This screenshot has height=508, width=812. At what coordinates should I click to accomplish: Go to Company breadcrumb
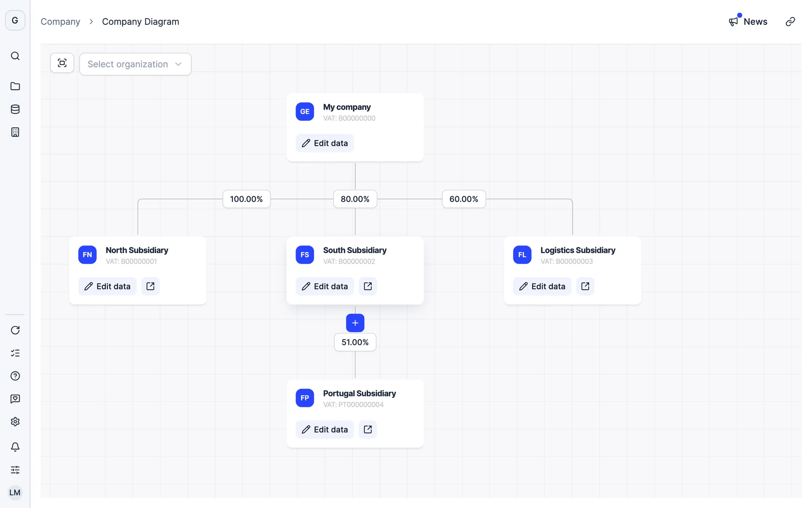(60, 22)
